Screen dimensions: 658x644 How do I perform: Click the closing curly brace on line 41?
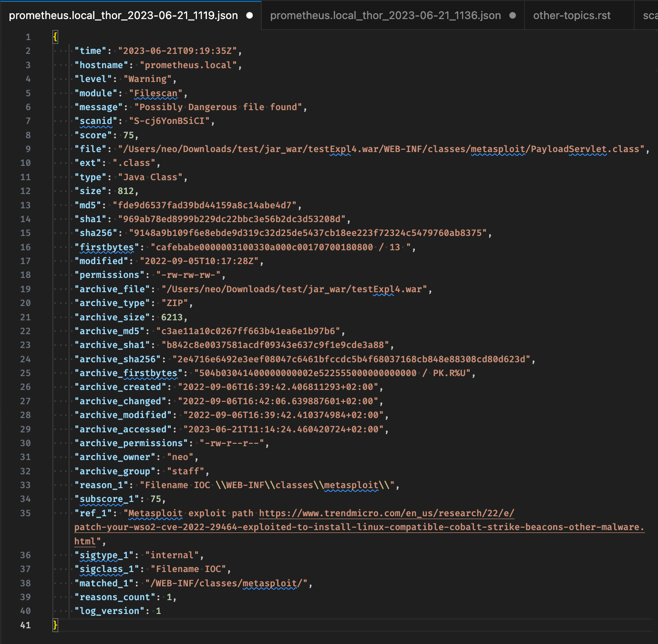coord(55,625)
